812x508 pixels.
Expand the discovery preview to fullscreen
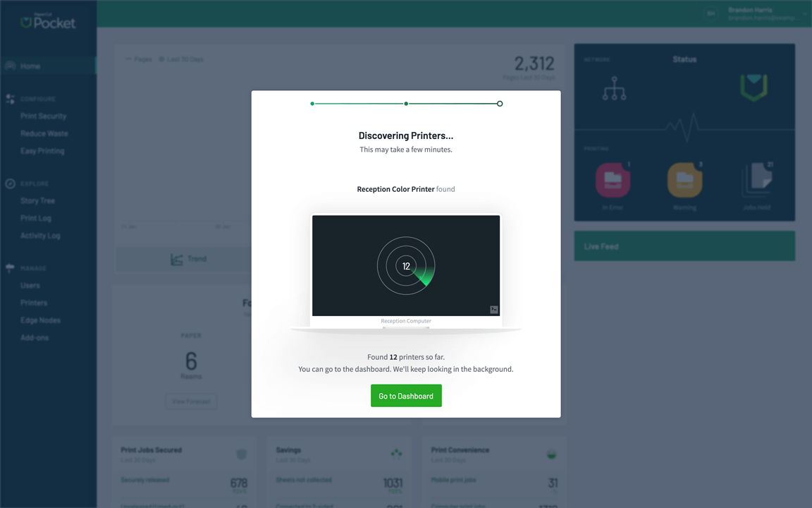click(493, 309)
